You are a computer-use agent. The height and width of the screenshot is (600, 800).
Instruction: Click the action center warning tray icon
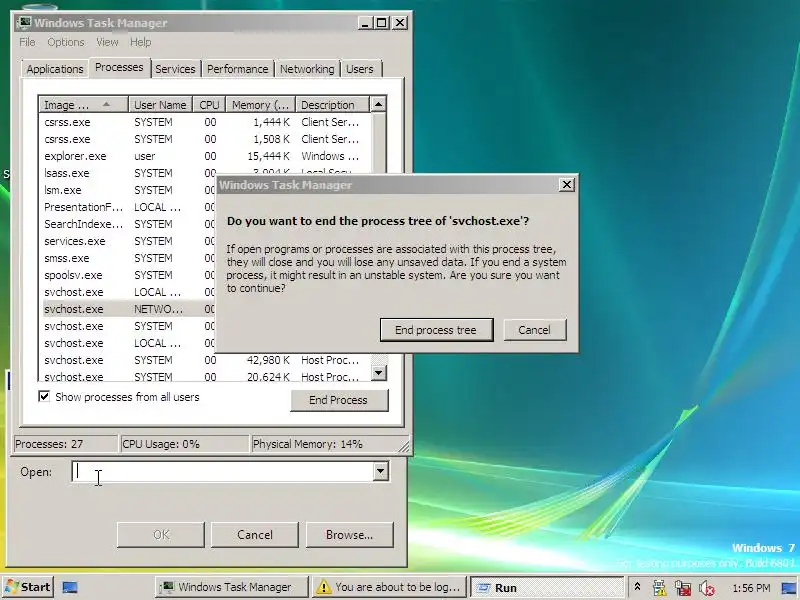coord(659,588)
